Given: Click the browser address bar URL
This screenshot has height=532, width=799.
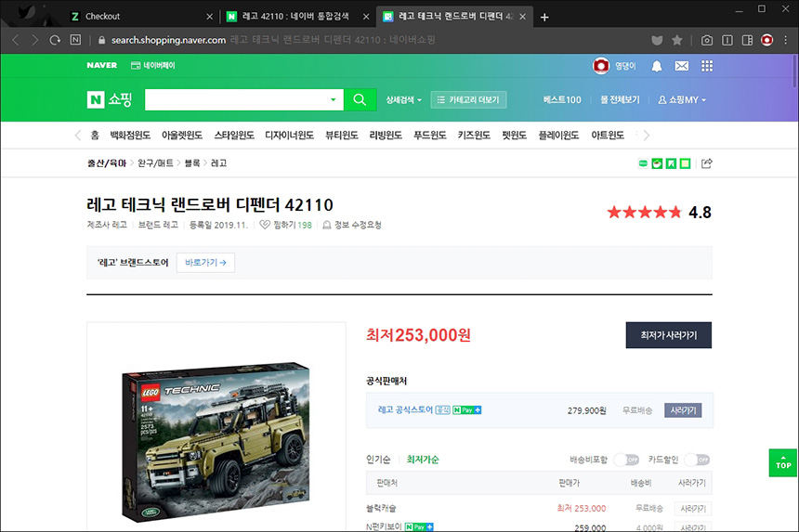Looking at the screenshot, I should (169, 40).
